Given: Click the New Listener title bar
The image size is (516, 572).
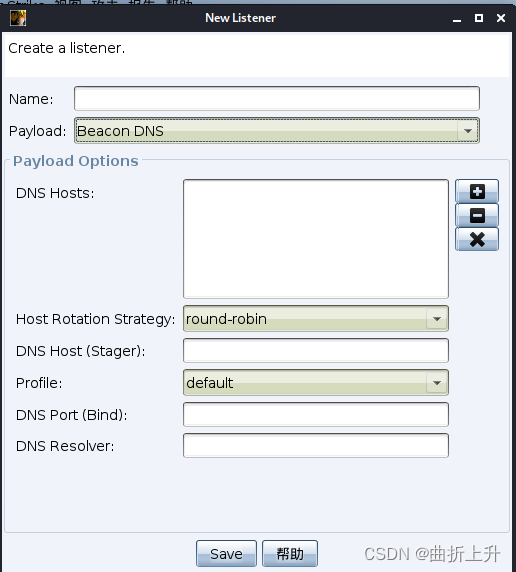Looking at the screenshot, I should coord(240,18).
